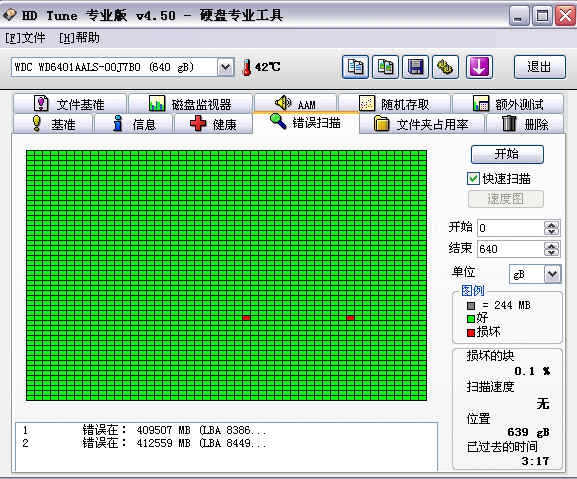Decrease the 结束 end value stepper
Screen dimensions: 577x479
pyautogui.click(x=551, y=252)
